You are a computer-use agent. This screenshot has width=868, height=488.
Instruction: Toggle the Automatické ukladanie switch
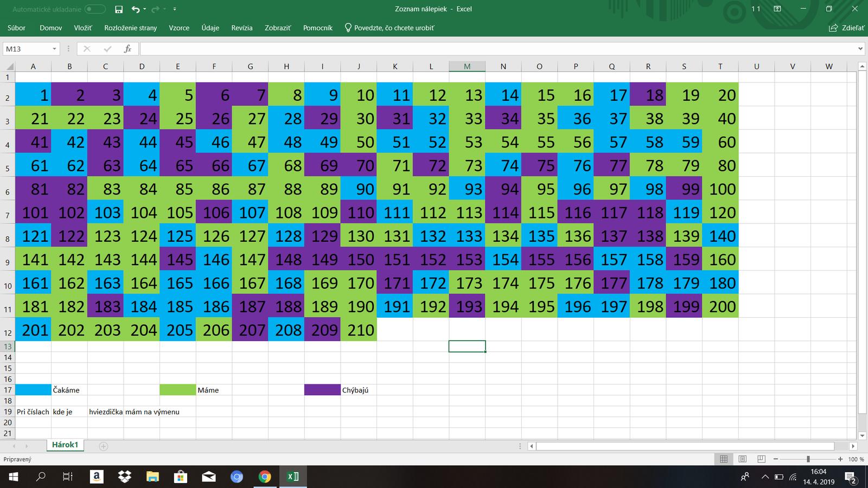tap(95, 9)
